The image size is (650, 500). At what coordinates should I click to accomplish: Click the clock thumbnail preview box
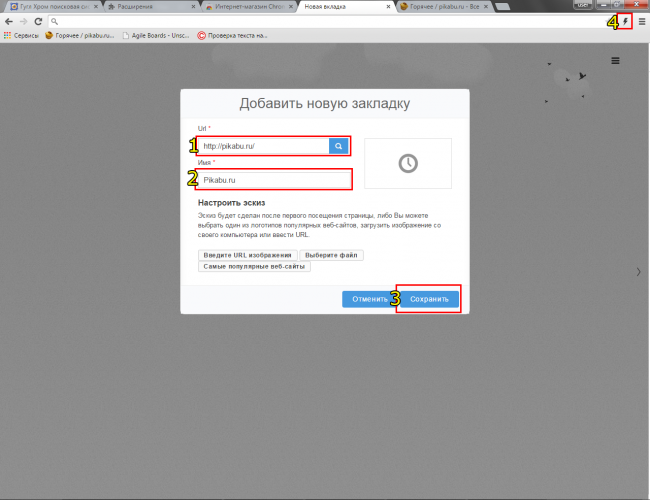click(x=408, y=163)
